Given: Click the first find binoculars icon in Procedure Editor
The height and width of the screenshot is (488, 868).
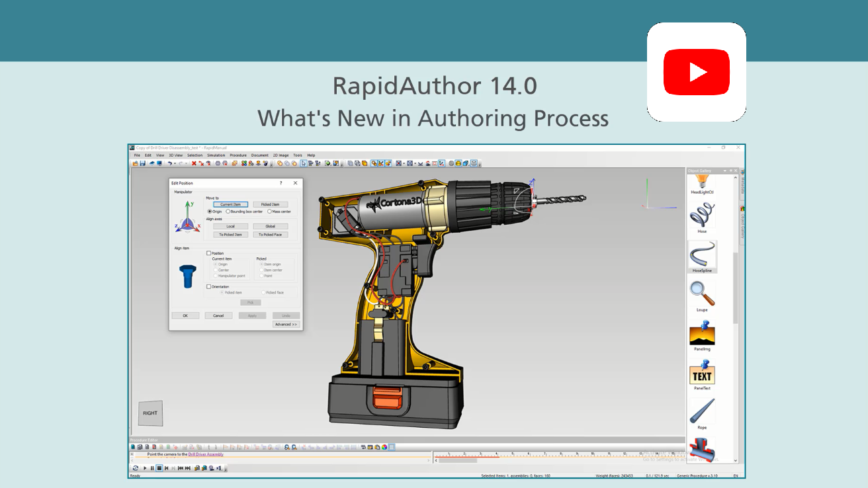Looking at the screenshot, I should point(287,447).
